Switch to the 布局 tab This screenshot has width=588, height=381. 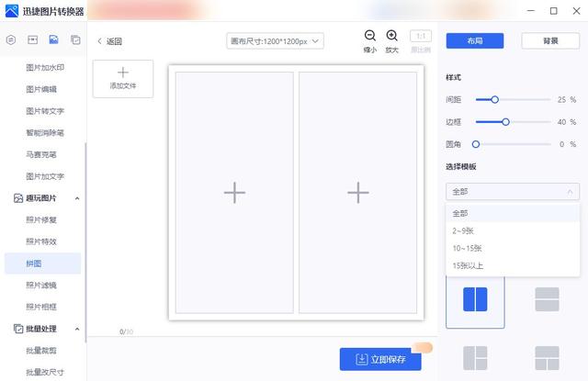(475, 40)
